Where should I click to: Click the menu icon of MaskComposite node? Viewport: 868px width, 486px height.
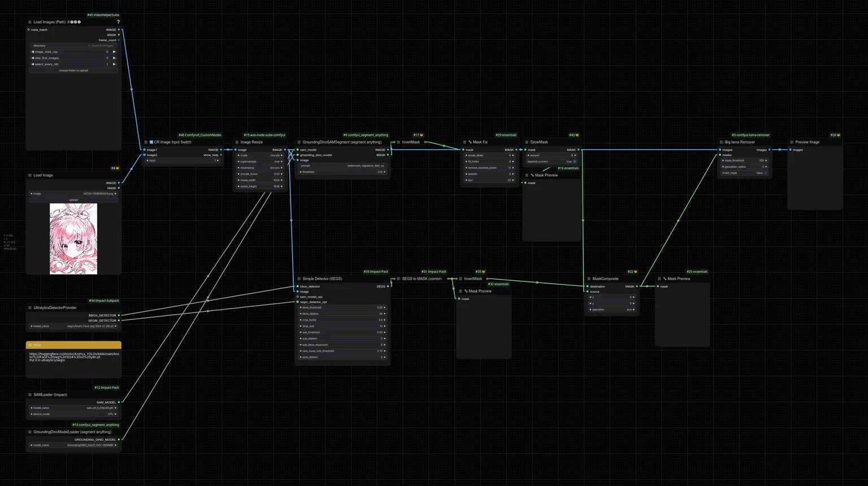[589, 279]
